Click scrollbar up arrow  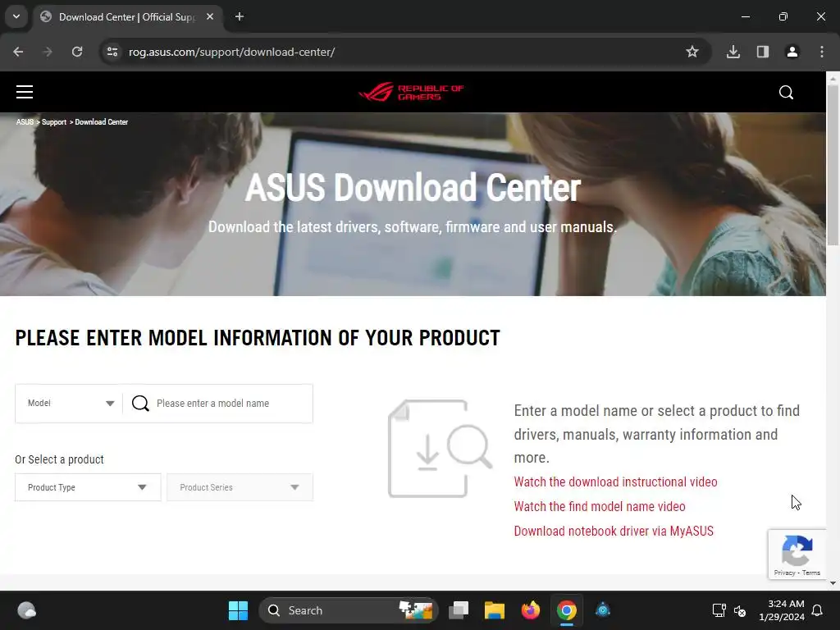(833, 78)
